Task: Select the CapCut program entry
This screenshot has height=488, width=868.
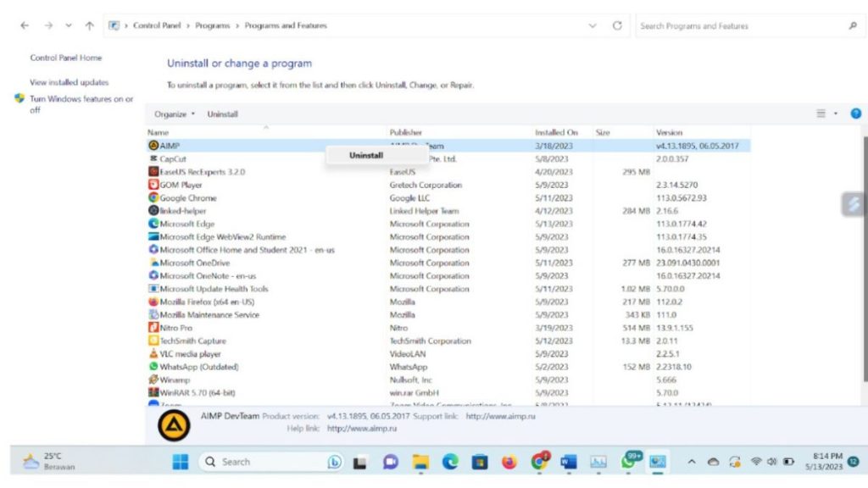Action: click(448, 158)
